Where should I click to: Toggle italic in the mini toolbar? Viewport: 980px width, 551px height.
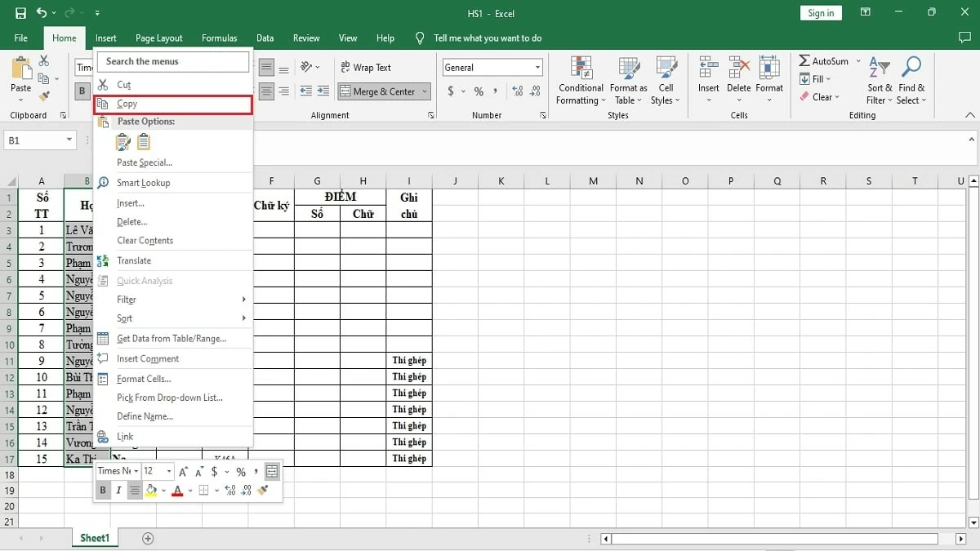point(118,490)
